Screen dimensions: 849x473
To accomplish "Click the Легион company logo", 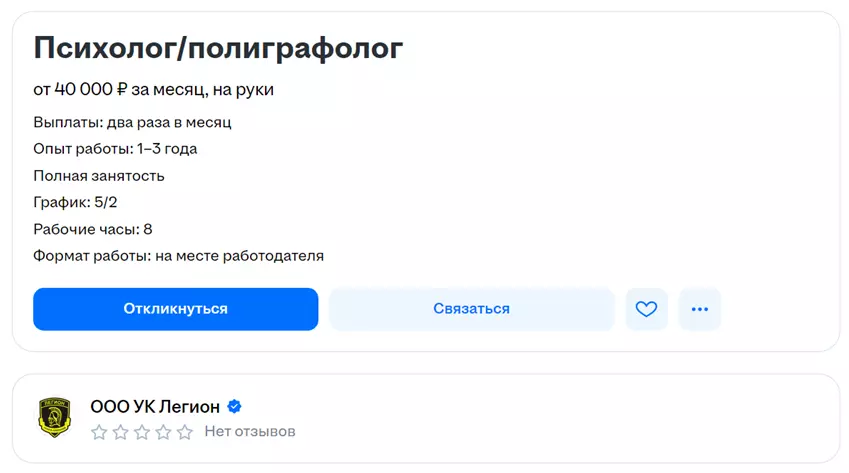I will coord(54,418).
